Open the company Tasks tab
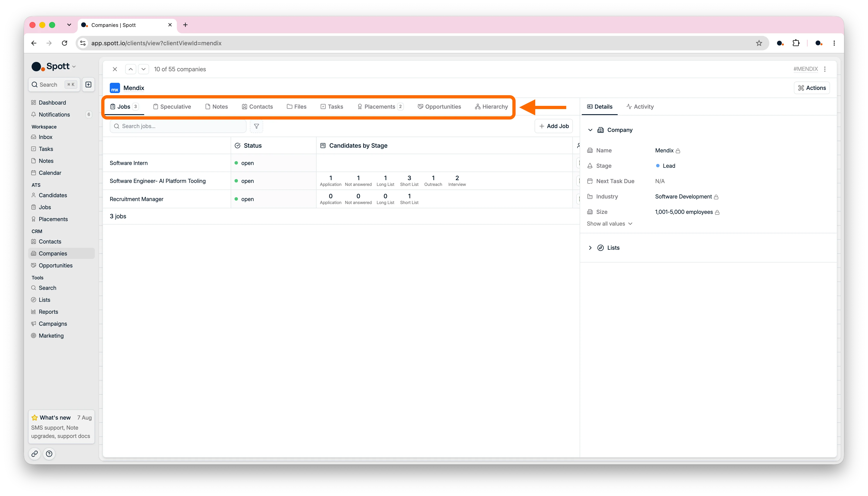868x496 pixels. pyautogui.click(x=332, y=107)
